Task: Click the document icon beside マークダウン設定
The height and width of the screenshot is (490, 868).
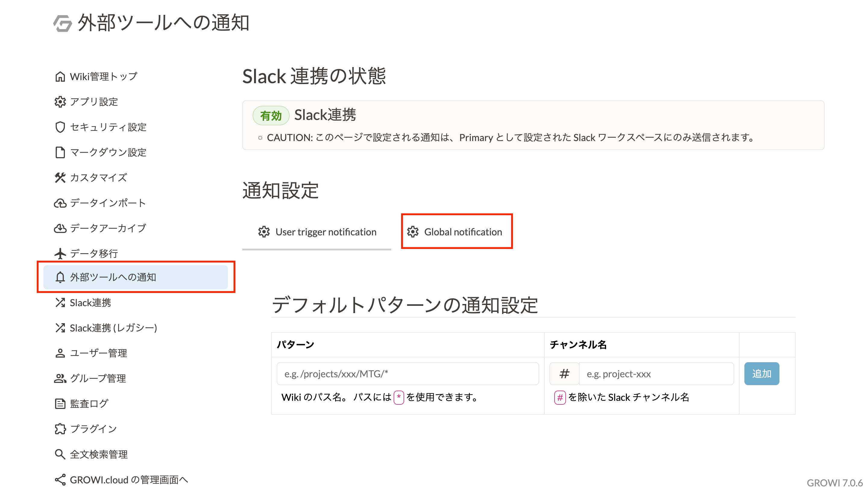Action: point(60,152)
